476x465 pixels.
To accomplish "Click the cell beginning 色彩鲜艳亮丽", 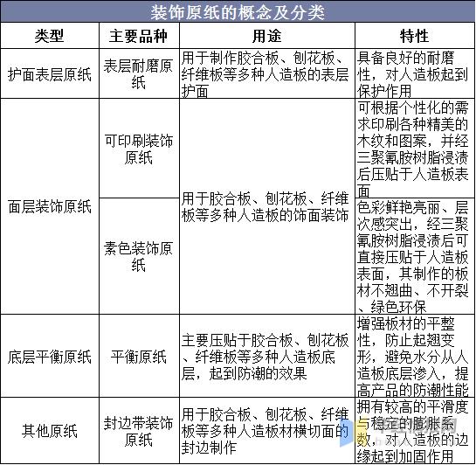I will (415, 256).
